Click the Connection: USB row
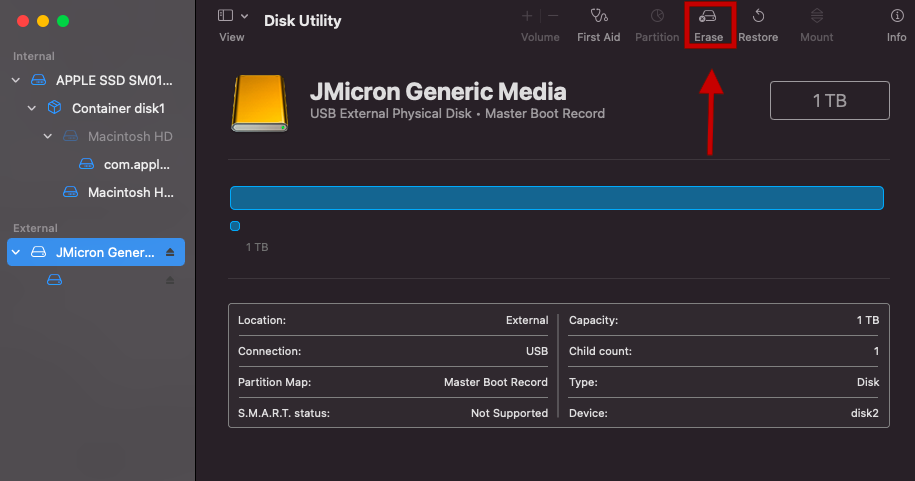Image resolution: width=915 pixels, height=481 pixels. pyautogui.click(x=393, y=351)
